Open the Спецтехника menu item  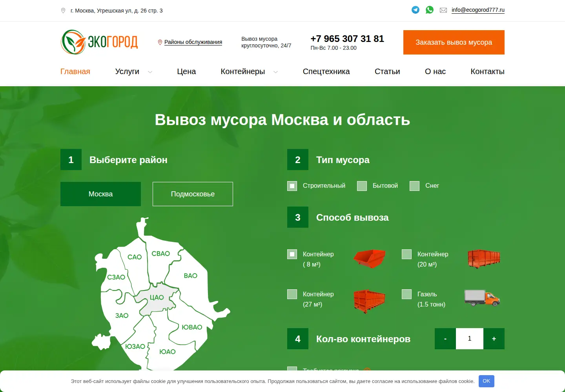pos(326,71)
